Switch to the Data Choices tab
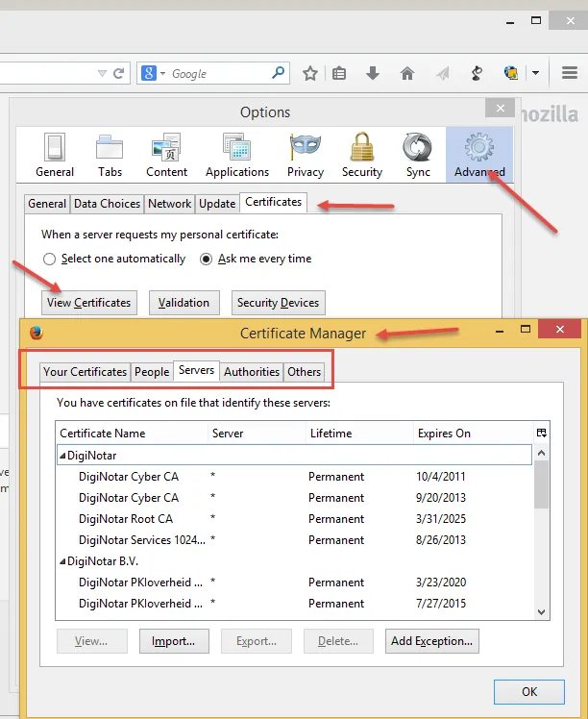 (107, 204)
